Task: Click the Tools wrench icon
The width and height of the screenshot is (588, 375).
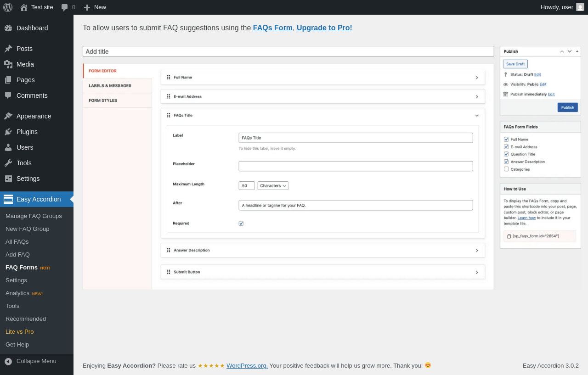Action: tap(8, 163)
